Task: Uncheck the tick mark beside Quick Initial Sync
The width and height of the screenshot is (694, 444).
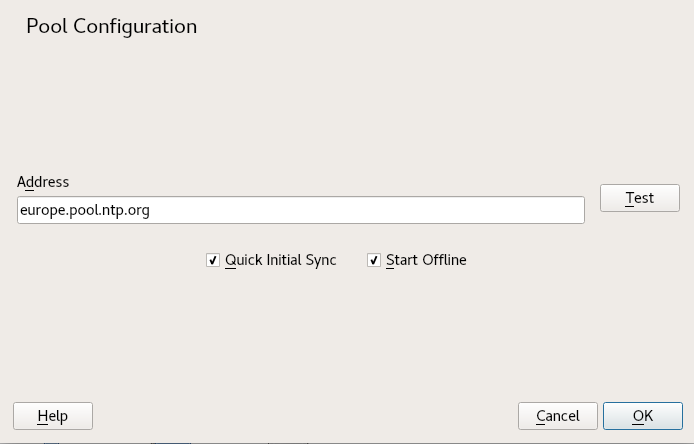Action: [213, 260]
